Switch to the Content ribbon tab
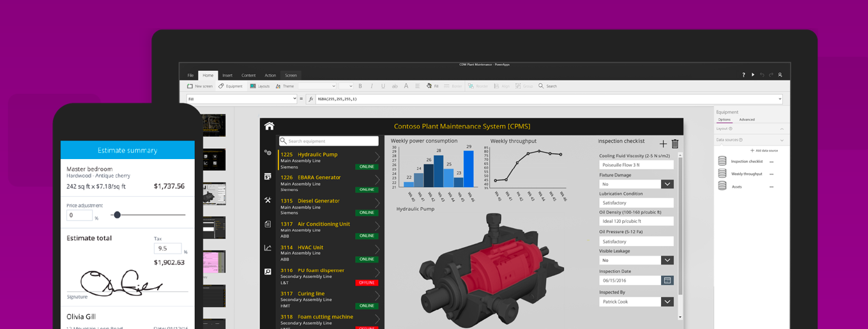 (x=248, y=75)
